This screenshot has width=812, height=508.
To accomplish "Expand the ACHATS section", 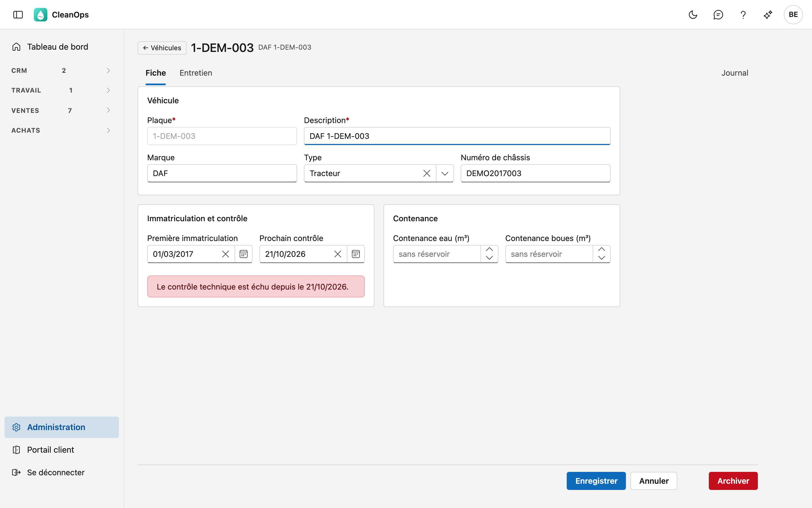I will pyautogui.click(x=62, y=130).
